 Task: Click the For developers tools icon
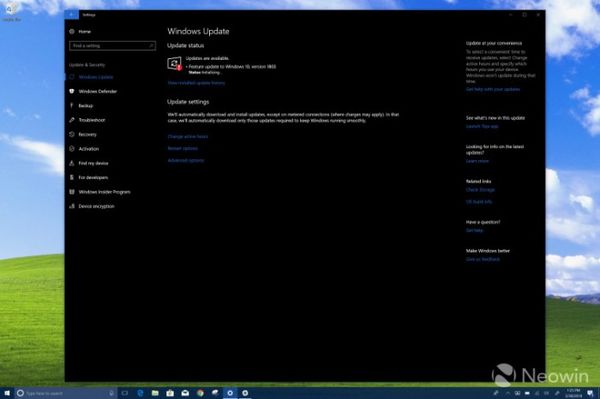click(72, 177)
